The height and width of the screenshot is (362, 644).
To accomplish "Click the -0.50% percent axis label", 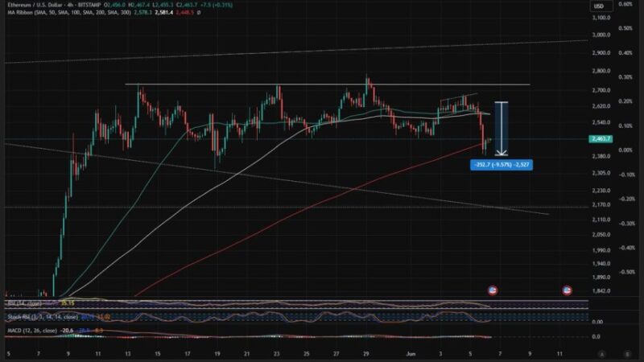I will pyautogui.click(x=626, y=272).
